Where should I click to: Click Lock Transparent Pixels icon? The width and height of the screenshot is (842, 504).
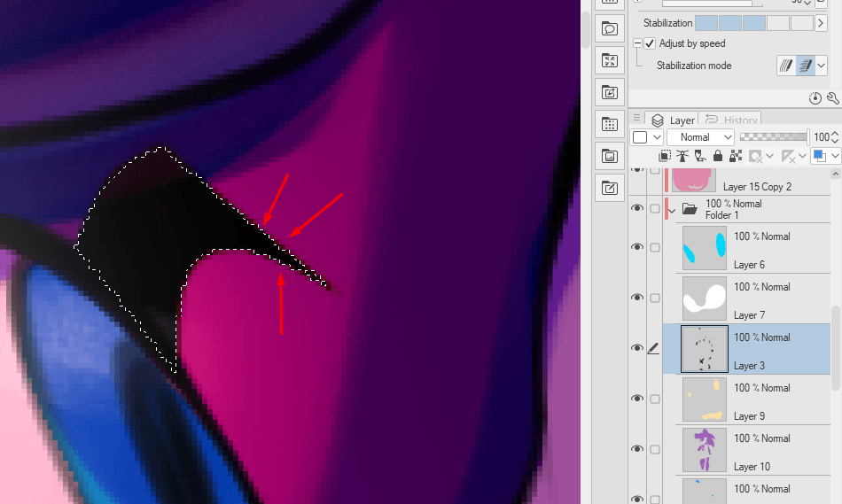point(736,156)
